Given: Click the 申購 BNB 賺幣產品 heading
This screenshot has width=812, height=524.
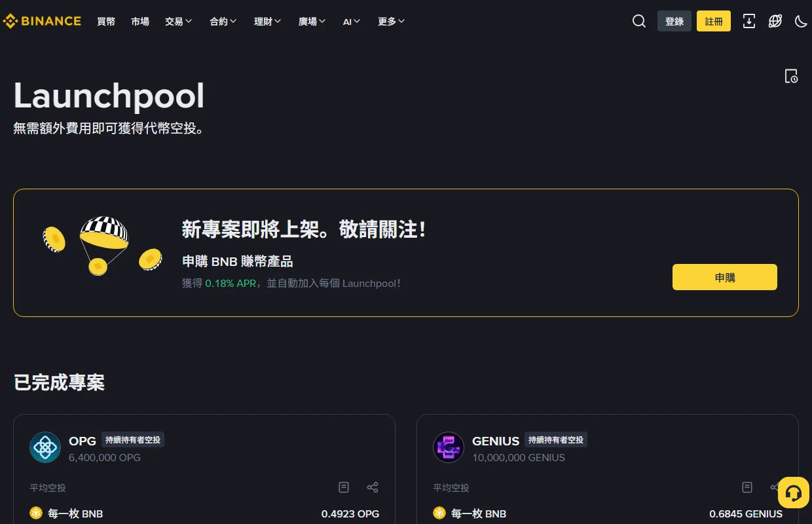Looking at the screenshot, I should (238, 261).
